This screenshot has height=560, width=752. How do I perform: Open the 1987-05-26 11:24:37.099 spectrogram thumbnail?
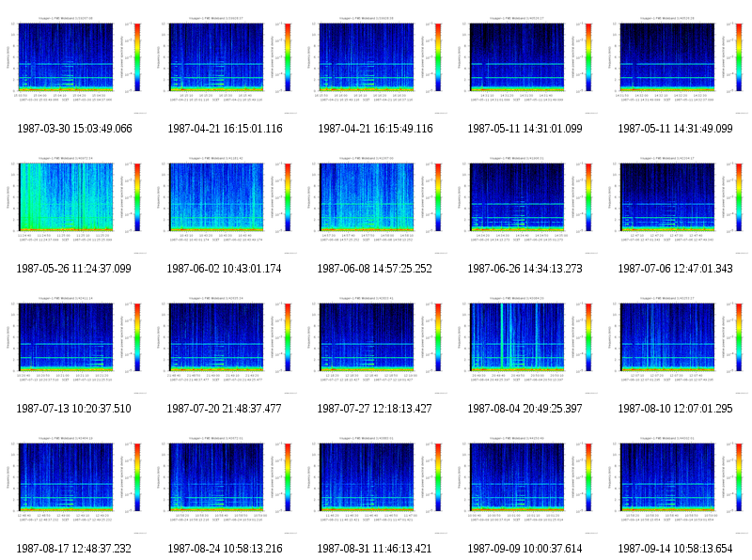(75, 205)
